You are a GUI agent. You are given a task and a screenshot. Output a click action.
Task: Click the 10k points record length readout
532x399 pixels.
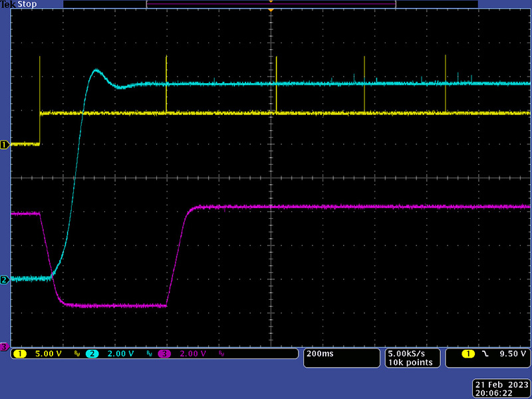click(410, 362)
